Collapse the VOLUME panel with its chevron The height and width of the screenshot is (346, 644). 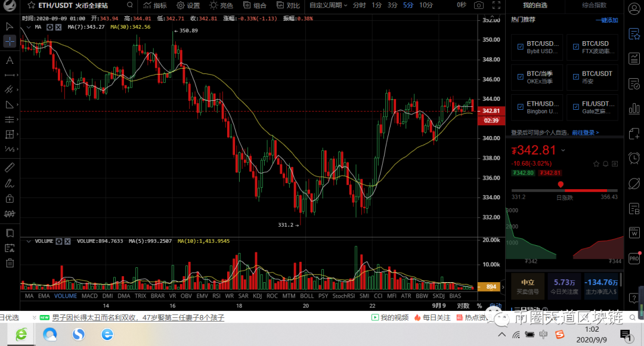28,241
